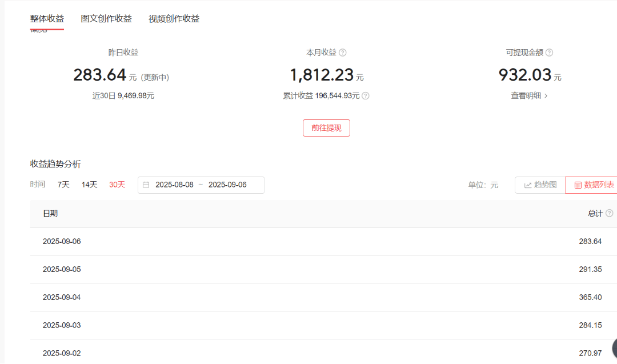Click date cell 2025-09-02
Viewport: 617px width, 364px height.
62,353
